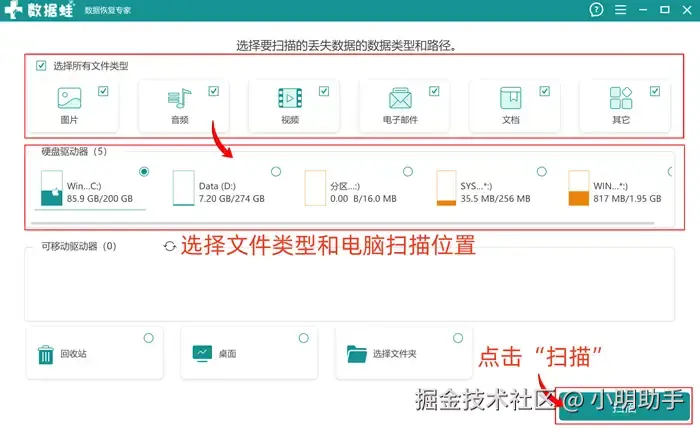Viewport: 700px width, 428px height.
Task: Refresh the removable drives list
Action: (x=170, y=246)
